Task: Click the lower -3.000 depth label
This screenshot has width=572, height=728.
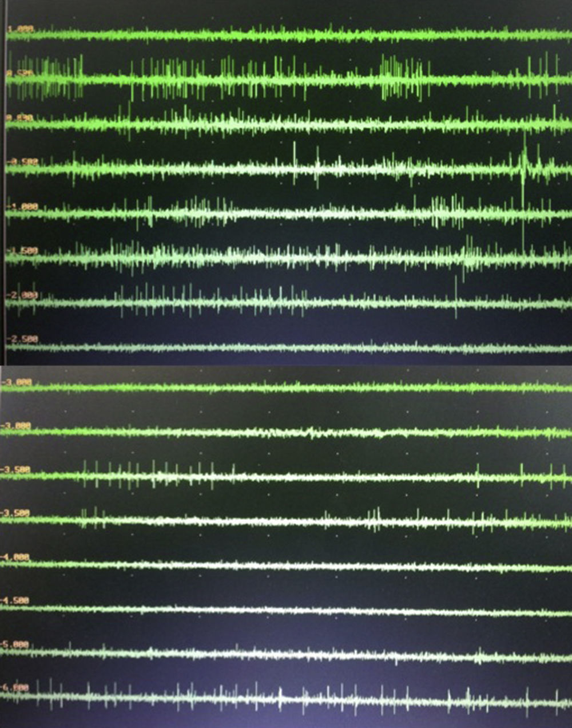Action: (17, 426)
